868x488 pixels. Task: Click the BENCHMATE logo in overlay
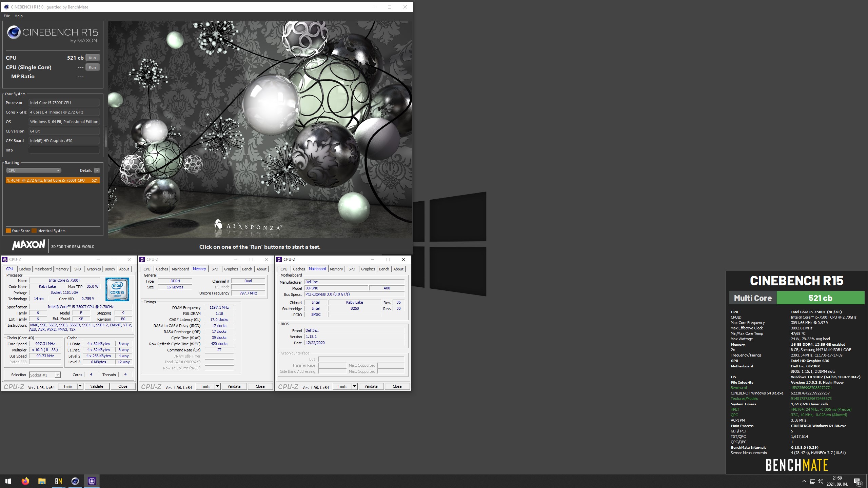point(797,465)
